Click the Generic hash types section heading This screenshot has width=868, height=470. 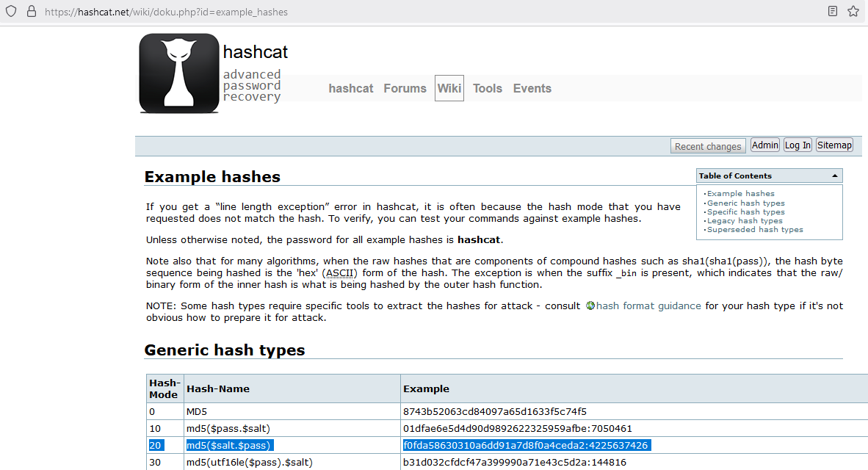point(225,350)
